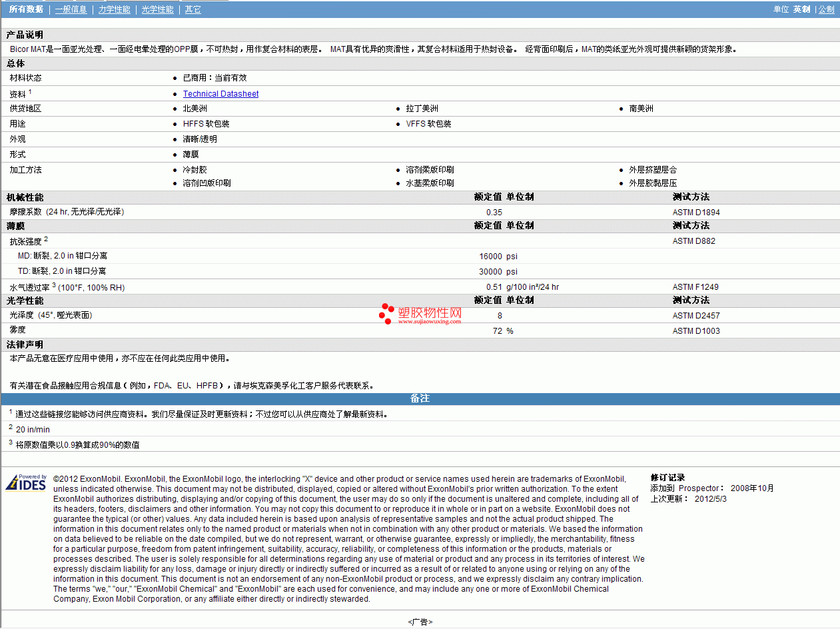Switch to the 光学性能 tab
The image size is (840, 629).
157,9
